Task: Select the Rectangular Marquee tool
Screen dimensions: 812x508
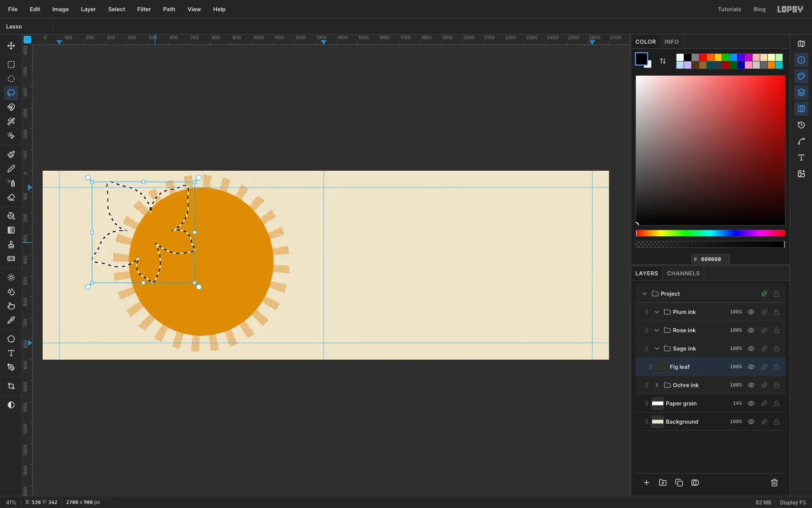Action: pos(11,65)
